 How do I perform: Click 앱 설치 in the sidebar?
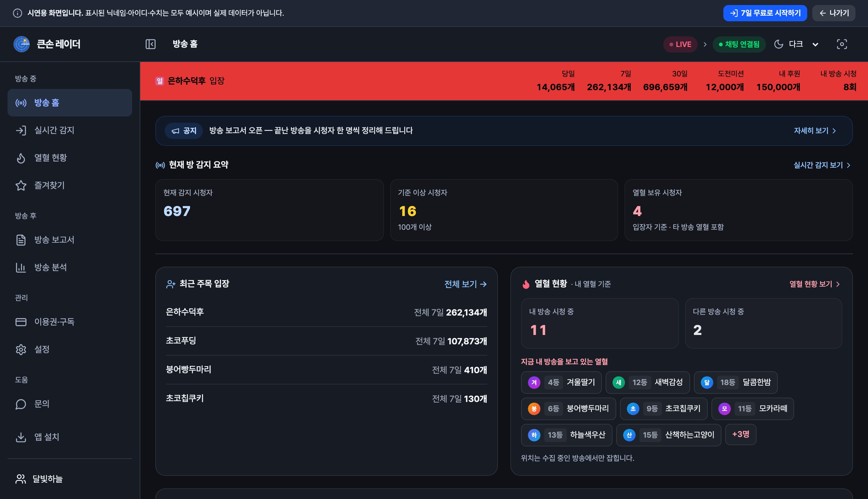[70, 437]
